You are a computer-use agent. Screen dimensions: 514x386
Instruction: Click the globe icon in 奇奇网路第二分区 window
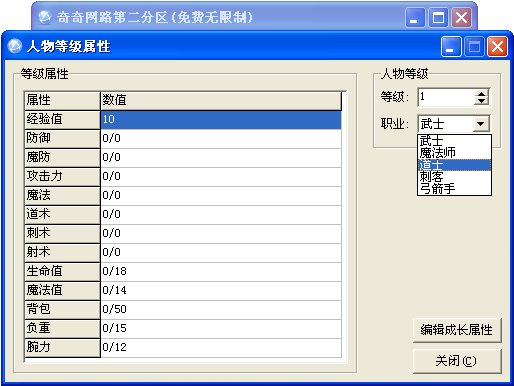(x=44, y=17)
